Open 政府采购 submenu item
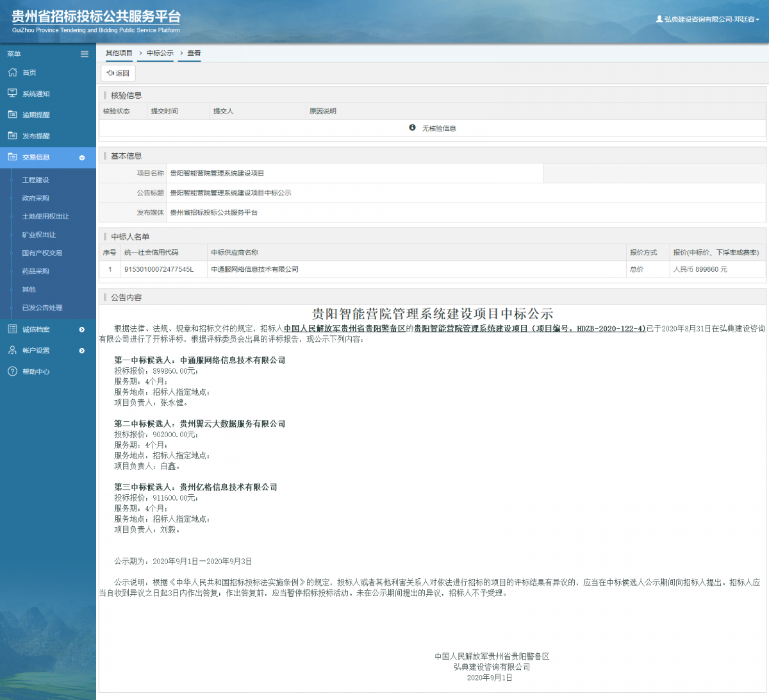The height and width of the screenshot is (700, 769). 36,198
